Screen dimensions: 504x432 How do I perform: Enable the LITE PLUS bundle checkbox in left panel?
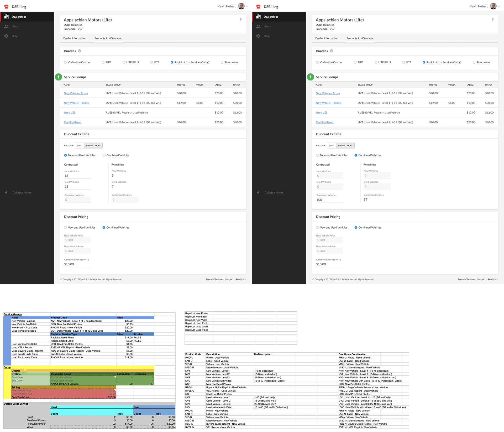point(124,62)
